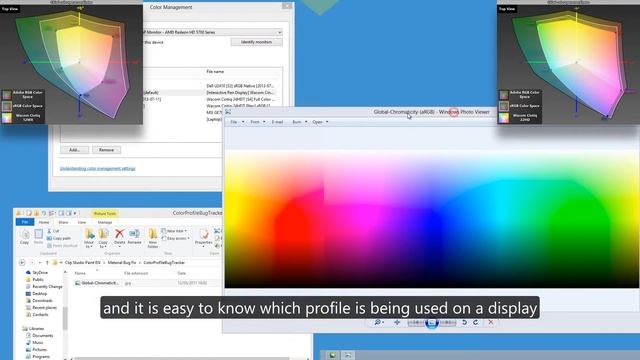Switch to the Home tab in Explorer
Image resolution: width=640 pixels, height=360 pixels.
tap(44, 222)
